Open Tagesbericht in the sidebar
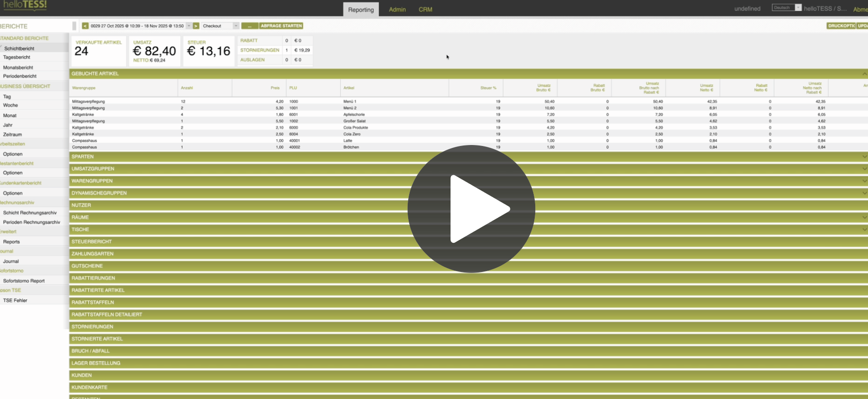 tap(17, 57)
